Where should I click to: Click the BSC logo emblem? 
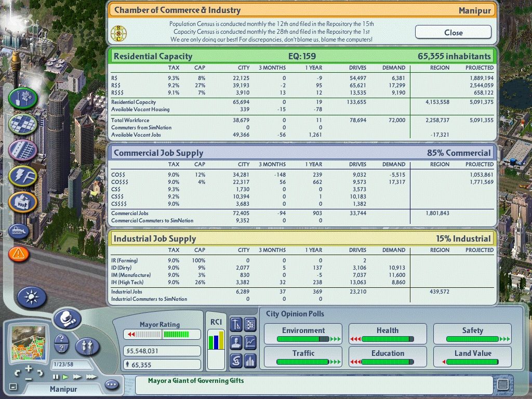click(x=118, y=33)
